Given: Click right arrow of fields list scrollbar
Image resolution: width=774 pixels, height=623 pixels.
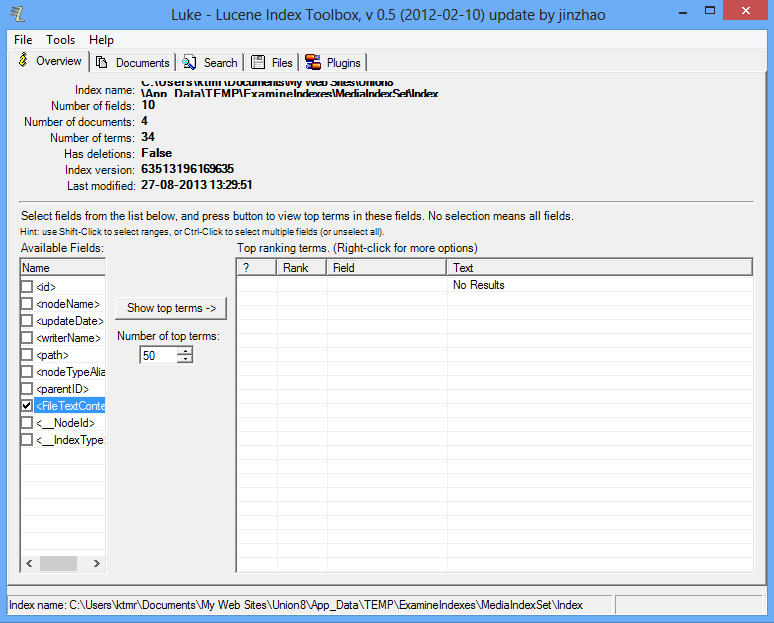Looking at the screenshot, I should point(96,563).
